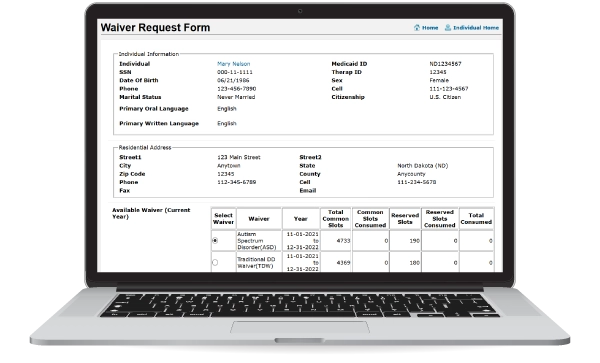Click the Waiver Request Form title
This screenshot has width=600, height=363.
(x=155, y=28)
